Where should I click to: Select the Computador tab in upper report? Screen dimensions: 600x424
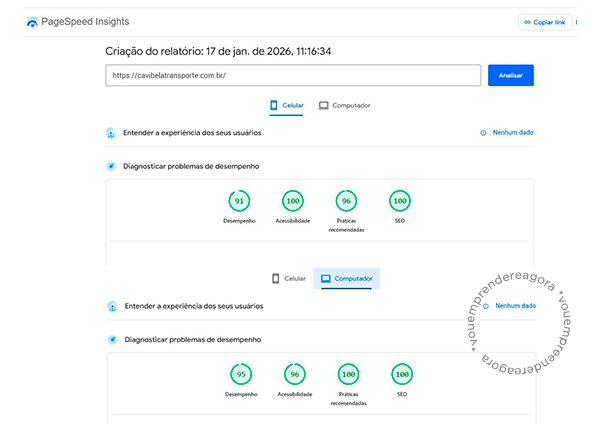(x=344, y=105)
